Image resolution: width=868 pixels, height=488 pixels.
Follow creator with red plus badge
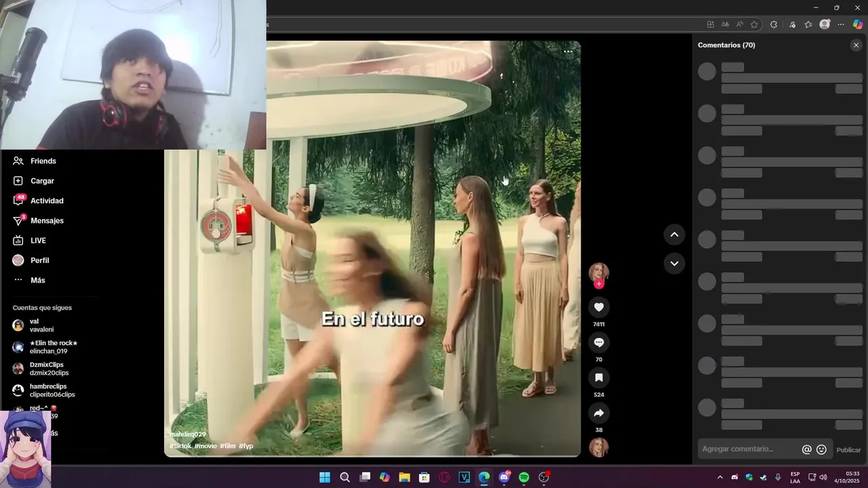[x=599, y=284]
